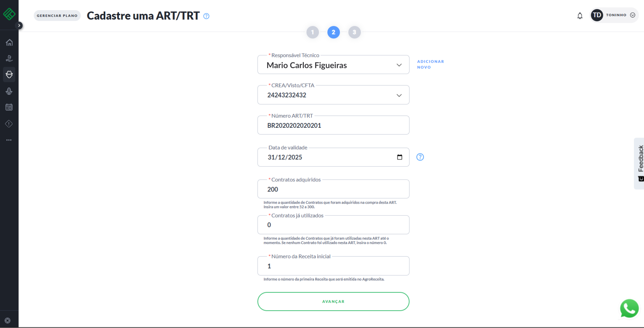Screen dimensions: 644x328
Task: Open WhatsApp chat support bubble
Action: tap(629, 308)
